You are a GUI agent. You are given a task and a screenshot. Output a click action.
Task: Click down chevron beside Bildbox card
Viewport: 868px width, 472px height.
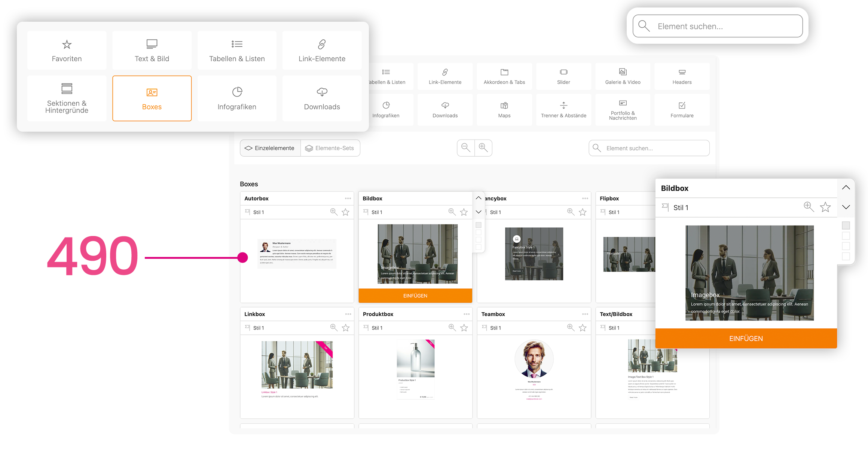click(479, 212)
